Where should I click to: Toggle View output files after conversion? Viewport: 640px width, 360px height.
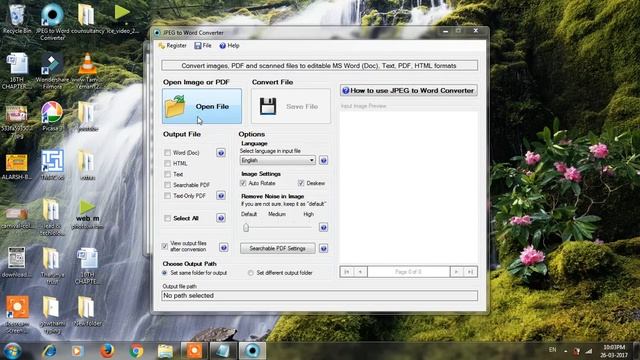164,246
